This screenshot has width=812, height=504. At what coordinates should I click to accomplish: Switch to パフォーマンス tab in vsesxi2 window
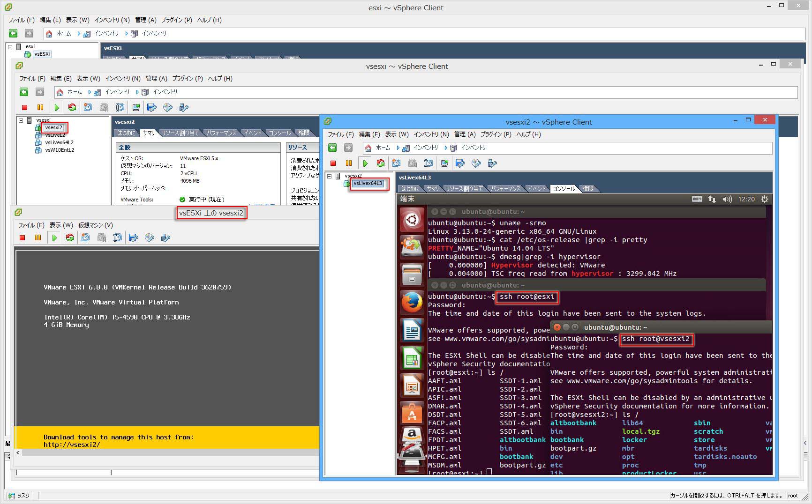pyautogui.click(x=505, y=189)
